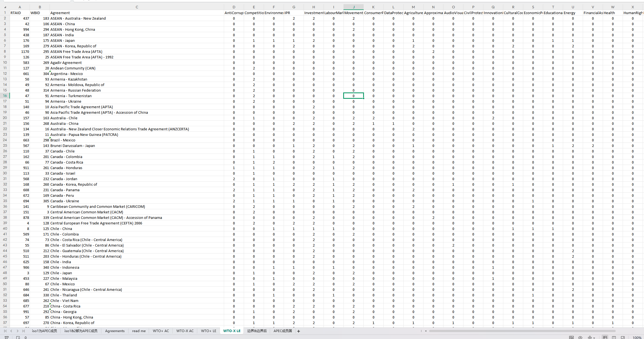Go to previous sheet tab arrow
The image size is (644, 339).
(x=11, y=331)
